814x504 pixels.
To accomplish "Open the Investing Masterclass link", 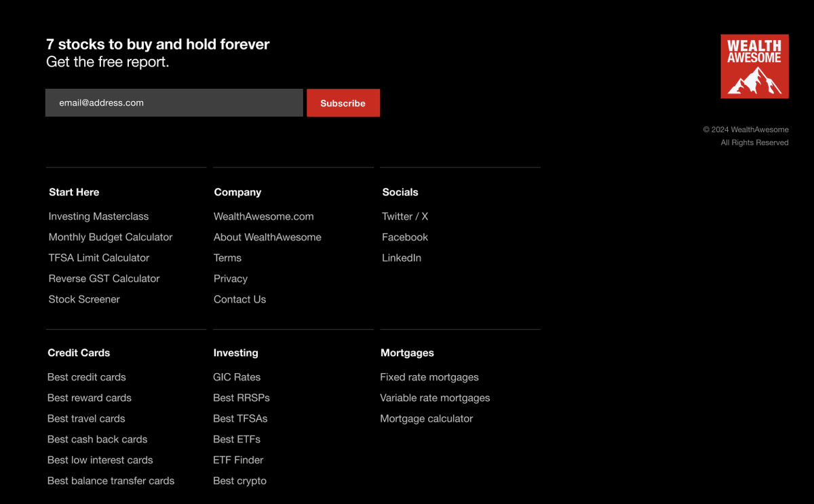I will (98, 216).
